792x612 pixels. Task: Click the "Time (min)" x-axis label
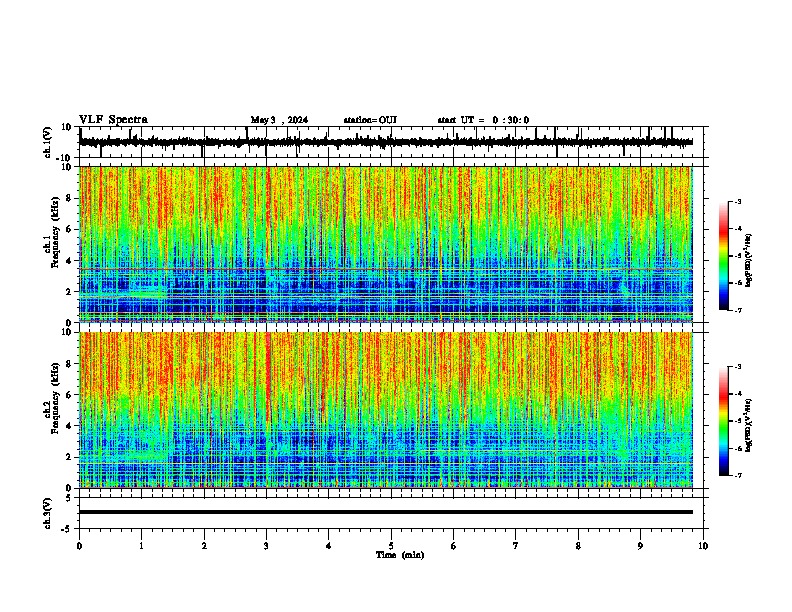coord(400,555)
